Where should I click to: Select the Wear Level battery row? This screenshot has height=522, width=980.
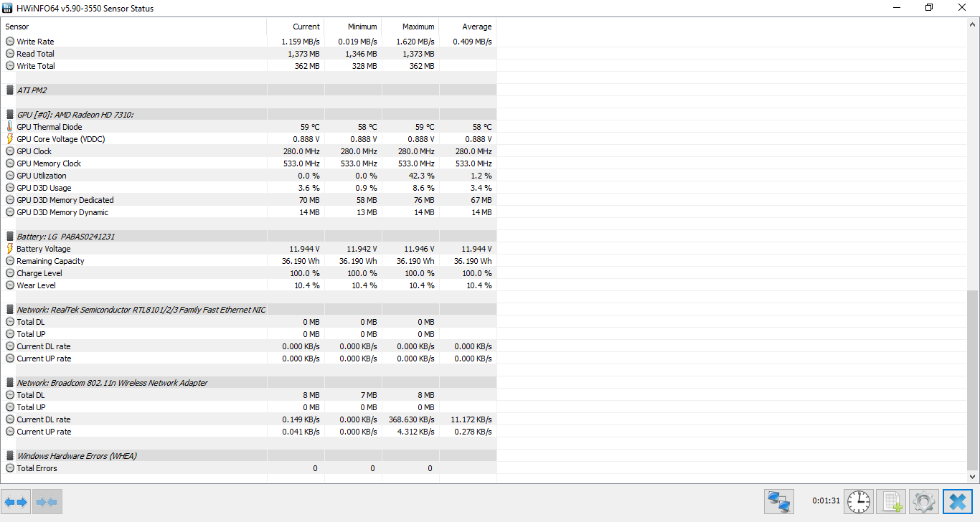[248, 285]
